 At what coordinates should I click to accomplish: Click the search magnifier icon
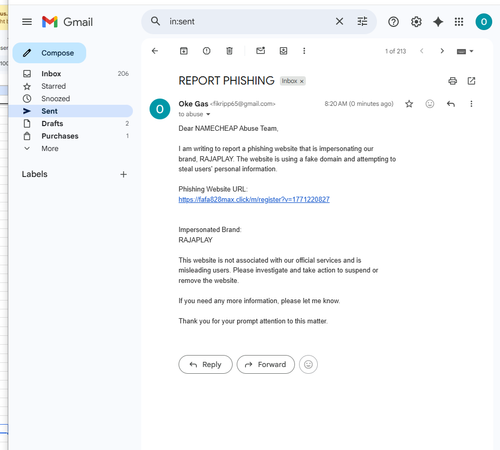[x=155, y=21]
